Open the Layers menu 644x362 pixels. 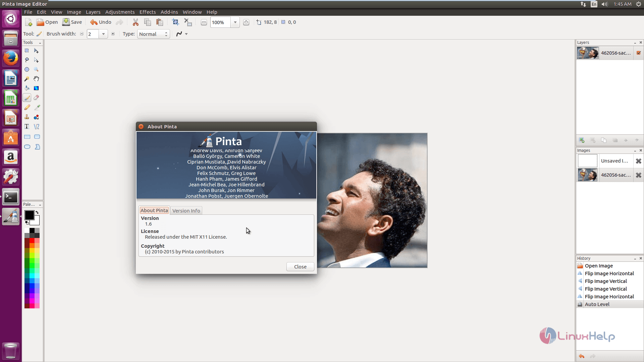click(x=93, y=12)
